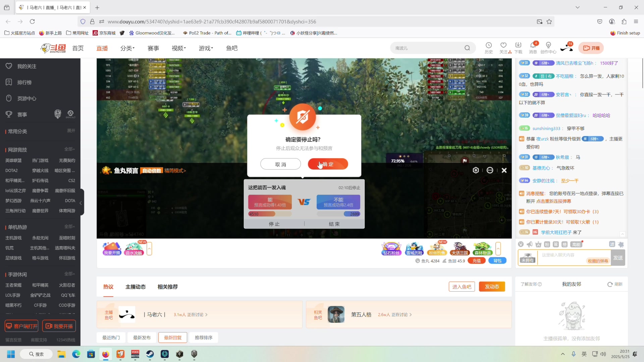Screen dimensions: 644x362
Task: Open 消息 notification bell icon
Action: point(533,48)
